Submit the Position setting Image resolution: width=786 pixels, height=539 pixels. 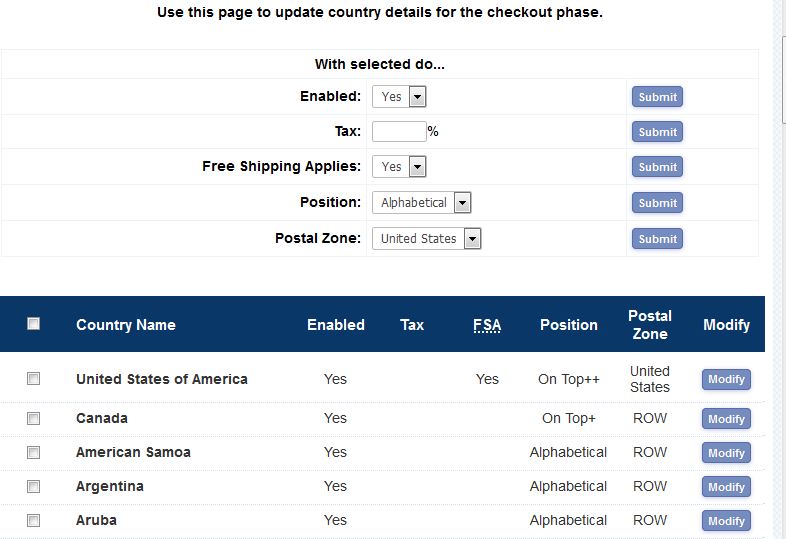pyautogui.click(x=657, y=203)
